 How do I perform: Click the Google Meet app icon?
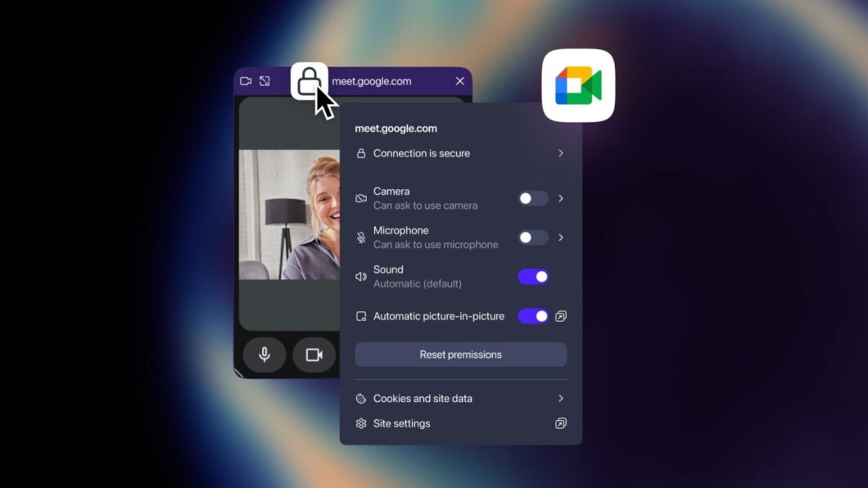tap(578, 86)
